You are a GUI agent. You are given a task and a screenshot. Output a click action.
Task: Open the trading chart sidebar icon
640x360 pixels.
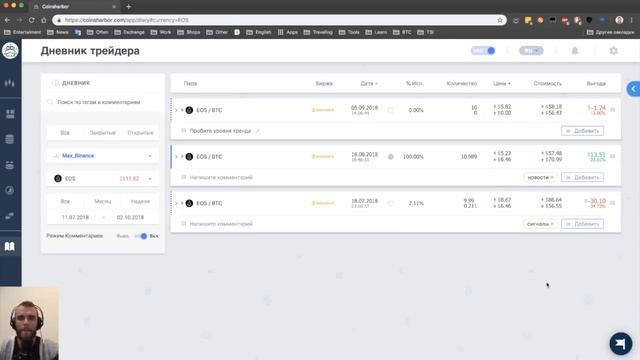(10, 83)
